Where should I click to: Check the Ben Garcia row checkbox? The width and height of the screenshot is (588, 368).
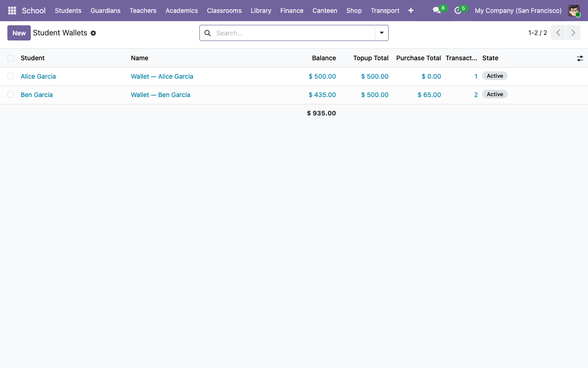(x=11, y=94)
